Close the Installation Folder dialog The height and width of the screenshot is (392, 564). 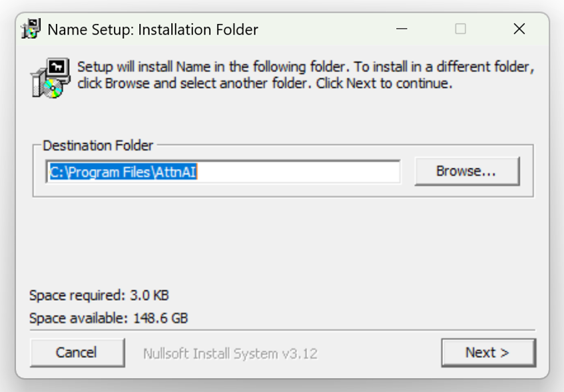519,29
